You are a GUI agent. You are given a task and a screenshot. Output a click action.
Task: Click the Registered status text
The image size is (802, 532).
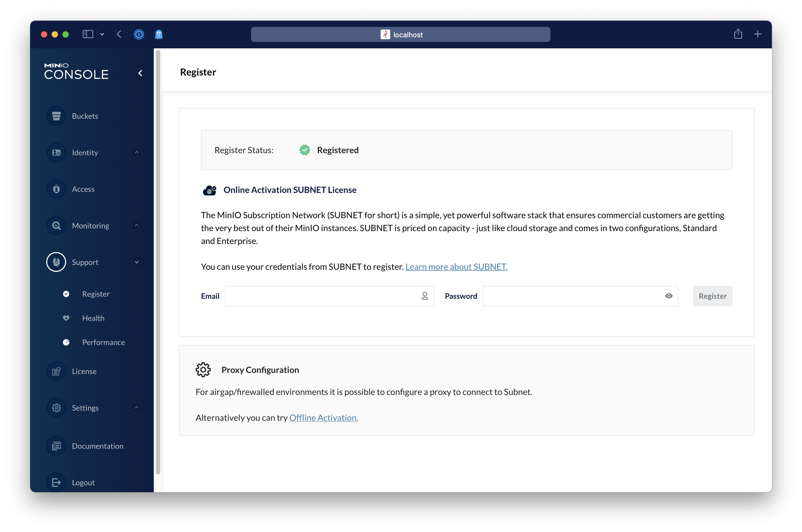tap(338, 150)
